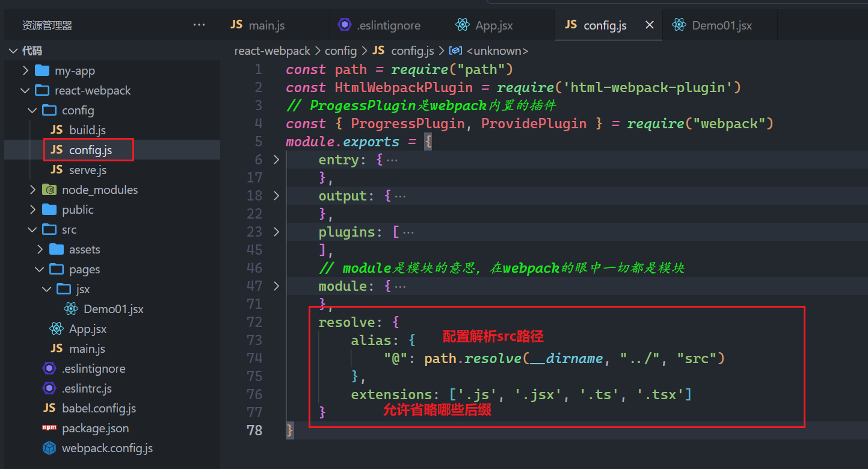Expand the public folder

(x=32, y=210)
